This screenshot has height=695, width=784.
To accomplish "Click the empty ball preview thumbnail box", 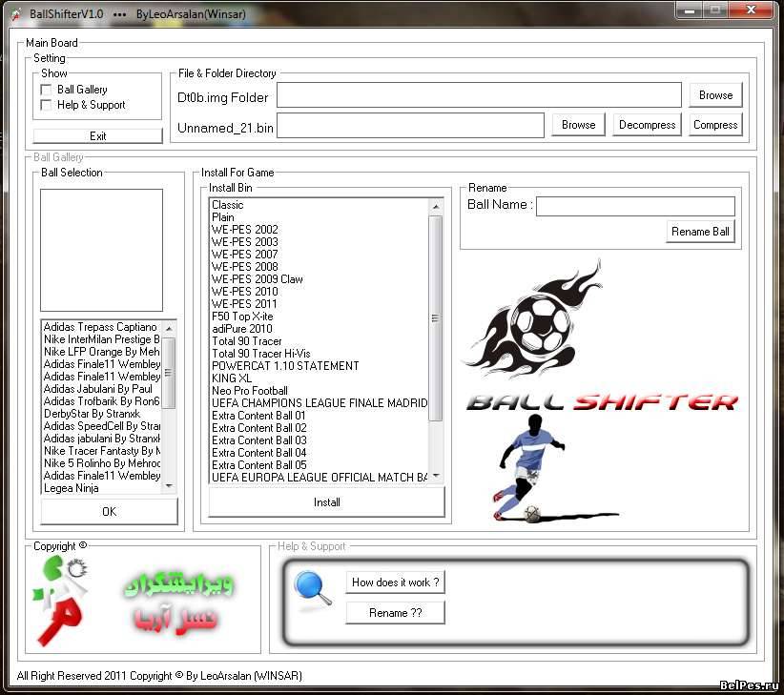I will pyautogui.click(x=101, y=251).
